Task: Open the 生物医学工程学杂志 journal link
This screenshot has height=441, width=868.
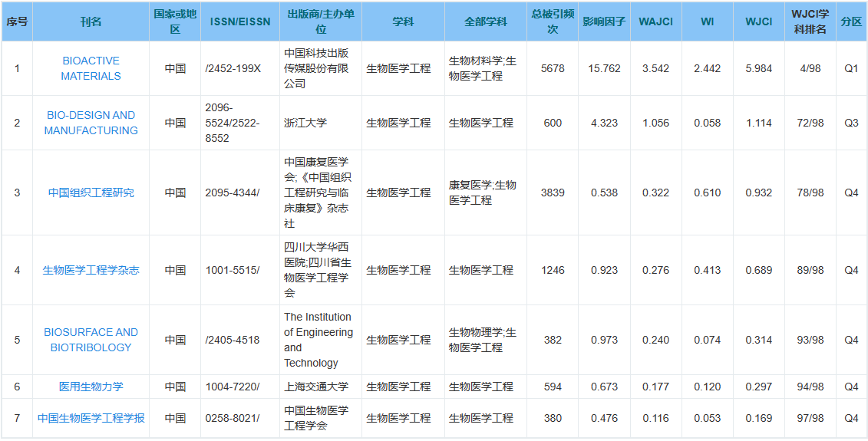Action: [91, 270]
